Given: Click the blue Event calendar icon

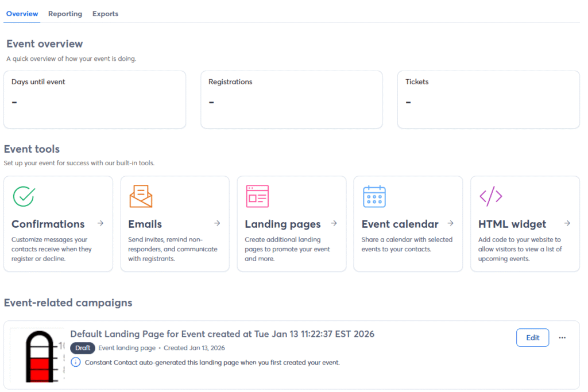Looking at the screenshot, I should [x=374, y=196].
